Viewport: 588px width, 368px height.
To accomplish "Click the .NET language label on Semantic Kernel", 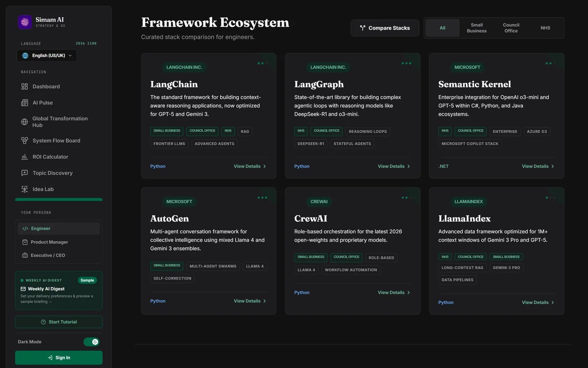I will tap(444, 167).
